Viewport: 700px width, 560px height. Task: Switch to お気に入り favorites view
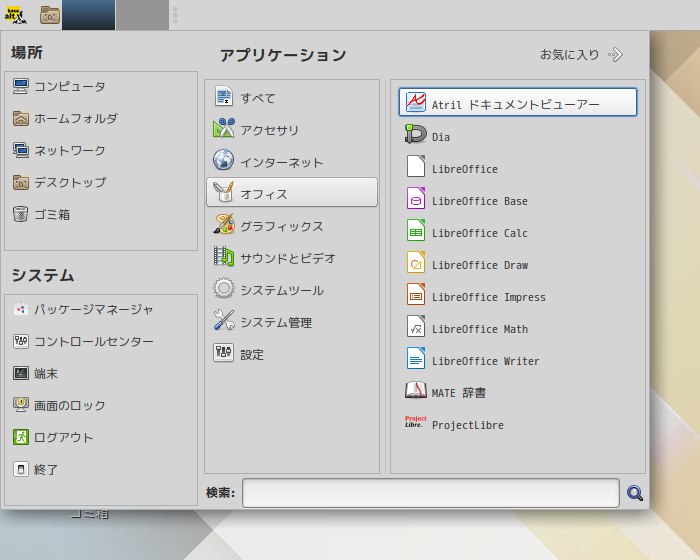(581, 54)
